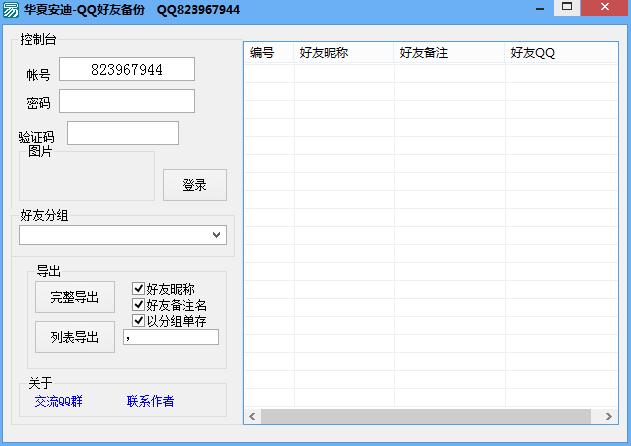Click the captcha 图片 image area
Screen dimensions: 631x446
coord(87,176)
